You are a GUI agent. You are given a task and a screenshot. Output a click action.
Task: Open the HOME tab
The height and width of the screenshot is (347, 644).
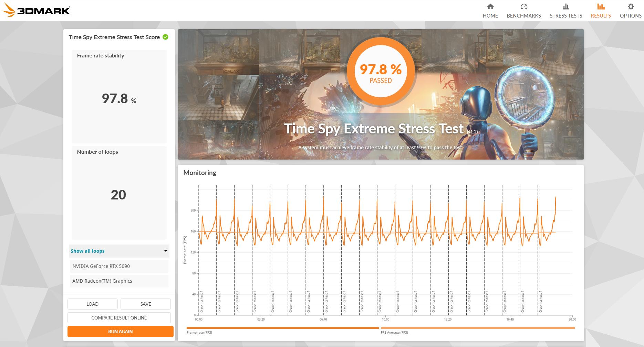point(490,11)
